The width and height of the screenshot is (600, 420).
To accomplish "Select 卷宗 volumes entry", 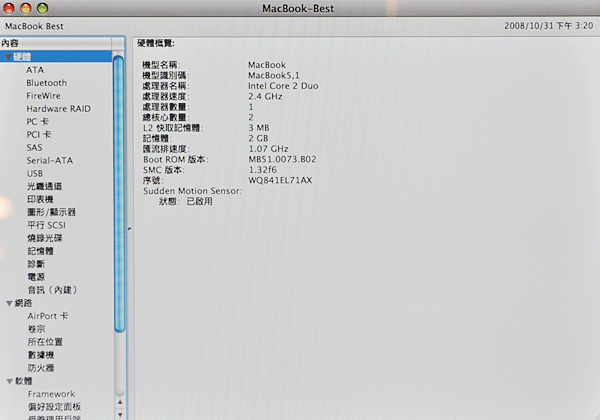I will click(36, 329).
